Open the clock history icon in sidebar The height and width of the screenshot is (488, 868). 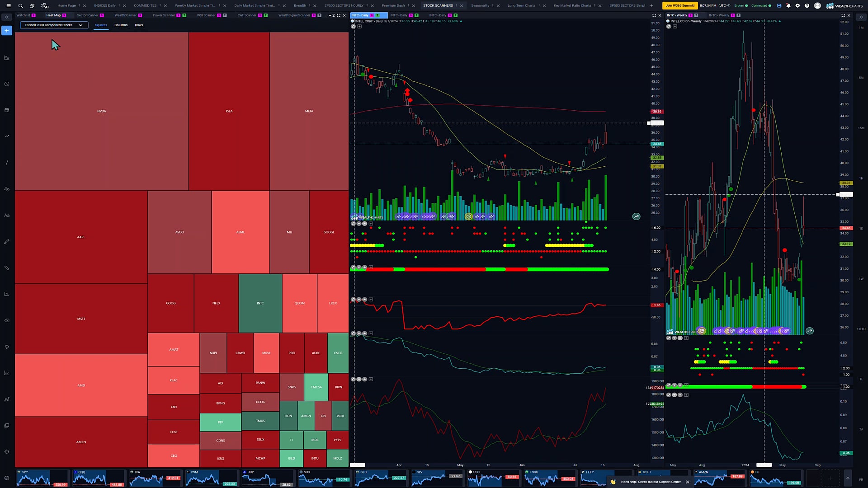click(7, 84)
